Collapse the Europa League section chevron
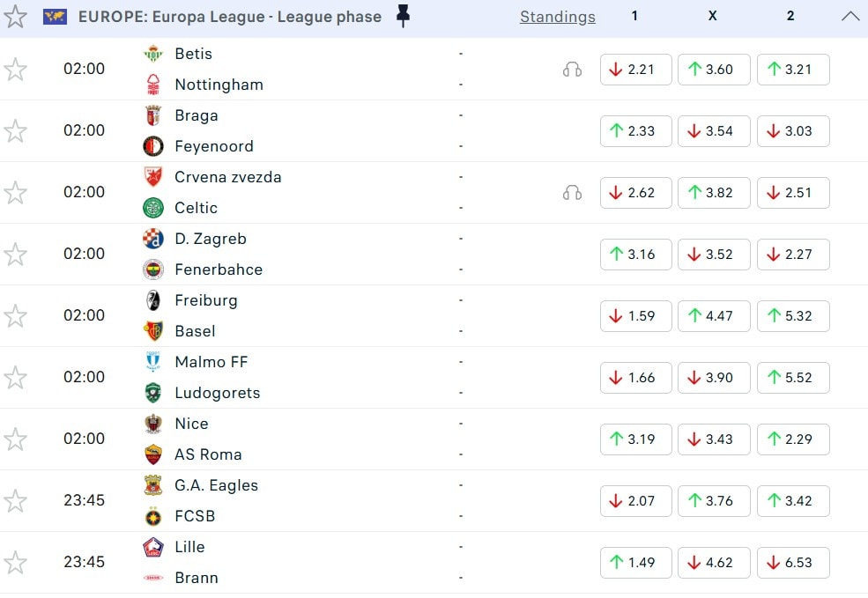 pyautogui.click(x=851, y=17)
